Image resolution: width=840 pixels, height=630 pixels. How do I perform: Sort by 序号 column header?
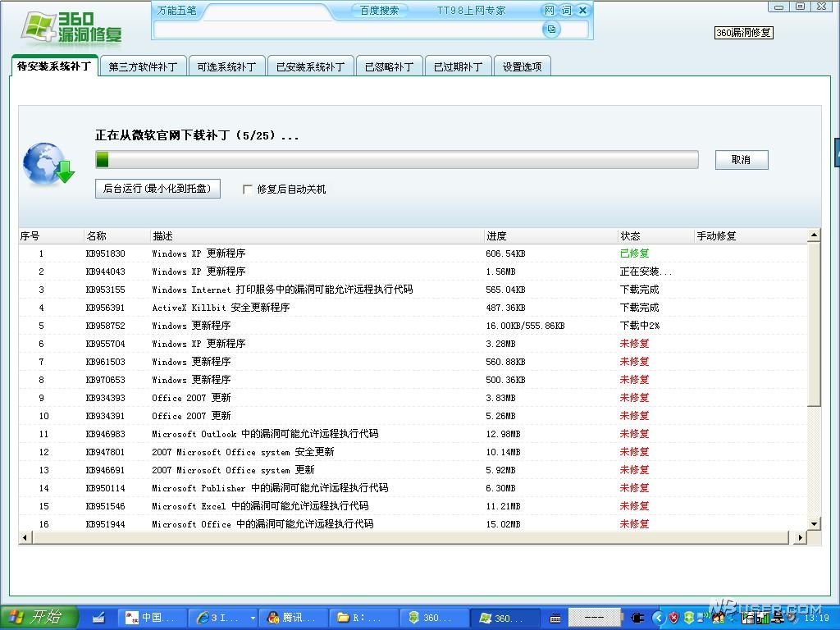pyautogui.click(x=51, y=235)
